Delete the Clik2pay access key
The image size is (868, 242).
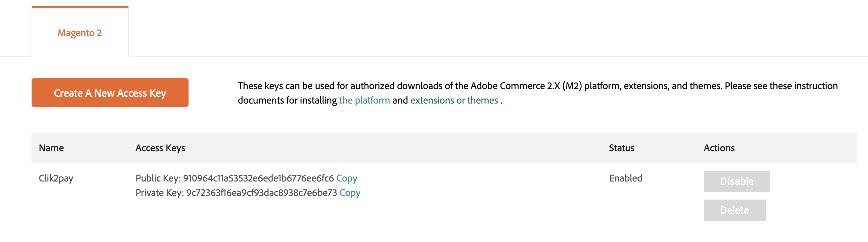pos(734,210)
